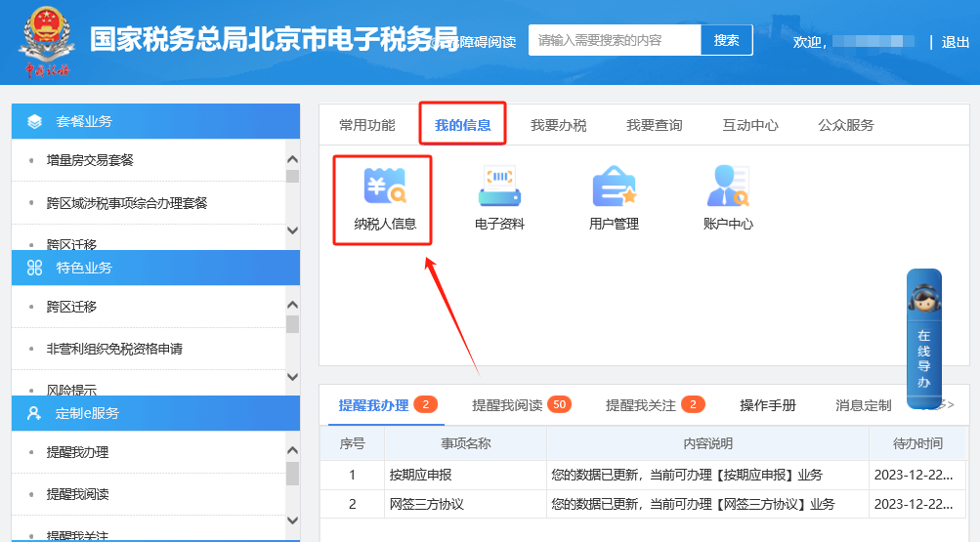Select the 提醒我办理 tab with badge
Viewport: 980px width, 542px height.
(388, 405)
